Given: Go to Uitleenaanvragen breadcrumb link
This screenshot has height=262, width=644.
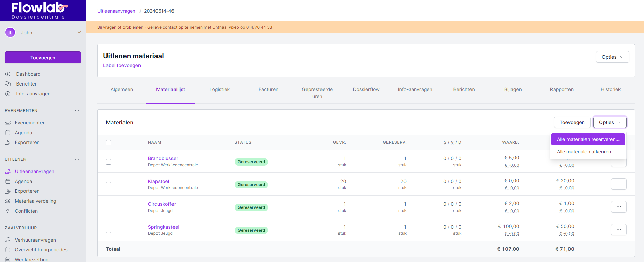Looking at the screenshot, I should (116, 11).
